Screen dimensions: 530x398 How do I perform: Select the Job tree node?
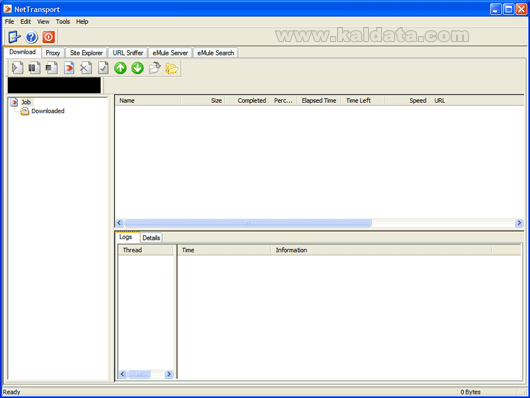click(x=26, y=102)
